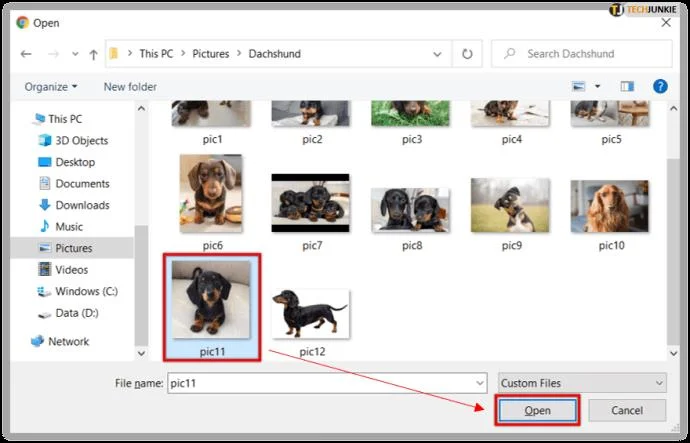Viewport: 690px width, 443px height.
Task: Select Pictures in breadcrumb path
Action: coord(211,54)
